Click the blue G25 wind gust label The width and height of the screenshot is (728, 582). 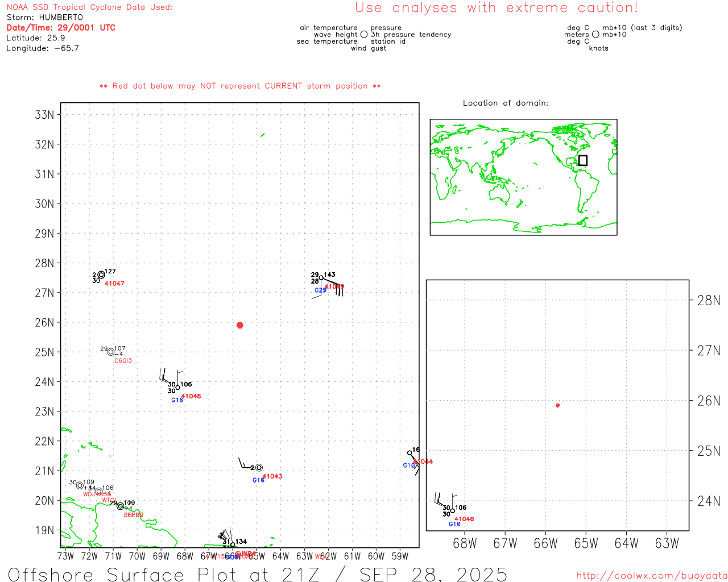coord(320,290)
